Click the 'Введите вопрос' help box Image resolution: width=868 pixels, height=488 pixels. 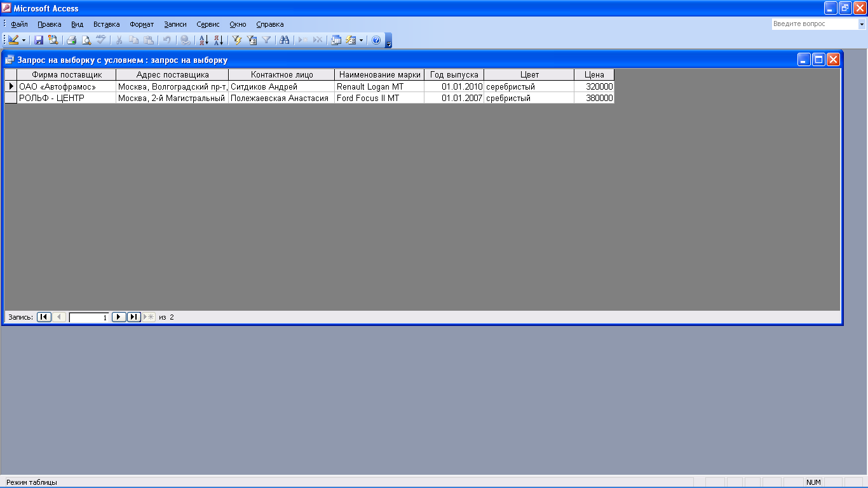815,24
